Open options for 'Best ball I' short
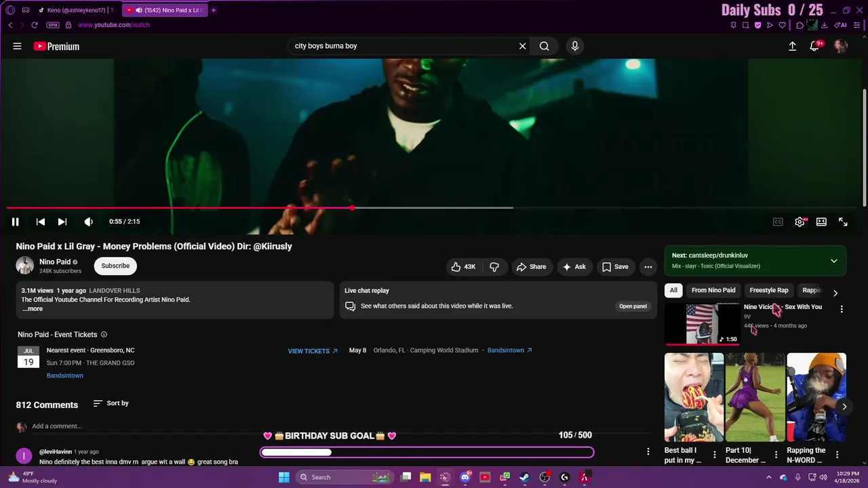The width and height of the screenshot is (868, 488). coord(714,455)
